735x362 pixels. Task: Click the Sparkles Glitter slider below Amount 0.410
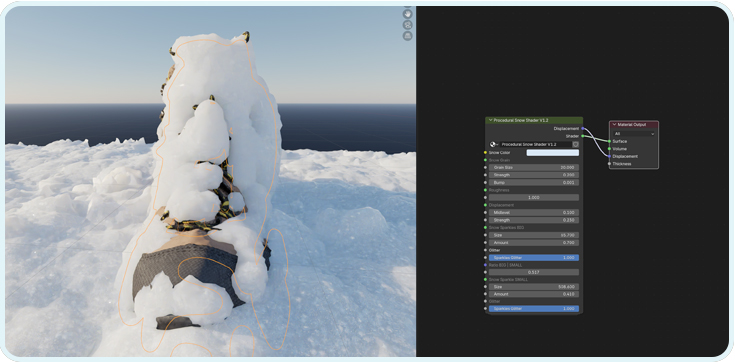tap(533, 309)
